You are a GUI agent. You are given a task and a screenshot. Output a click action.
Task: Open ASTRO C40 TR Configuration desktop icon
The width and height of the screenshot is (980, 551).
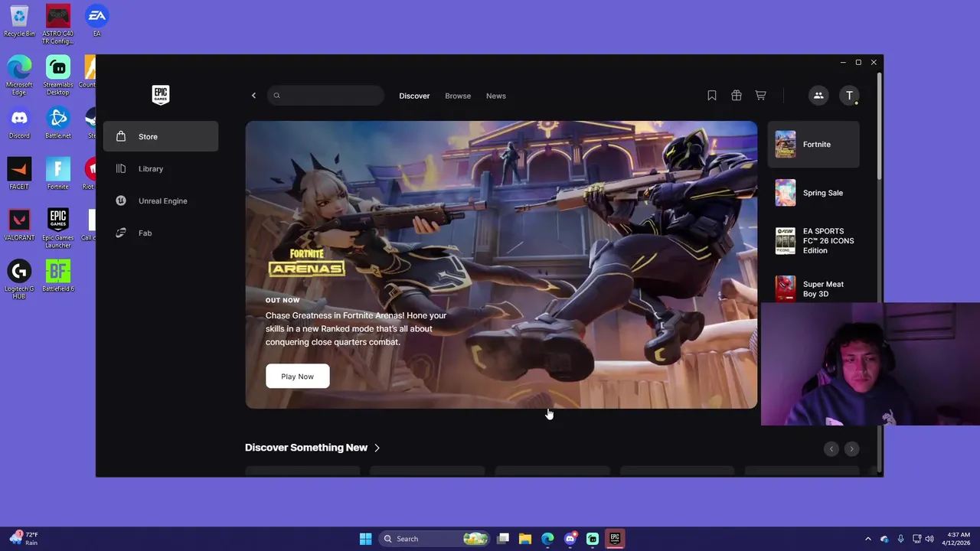click(x=57, y=24)
